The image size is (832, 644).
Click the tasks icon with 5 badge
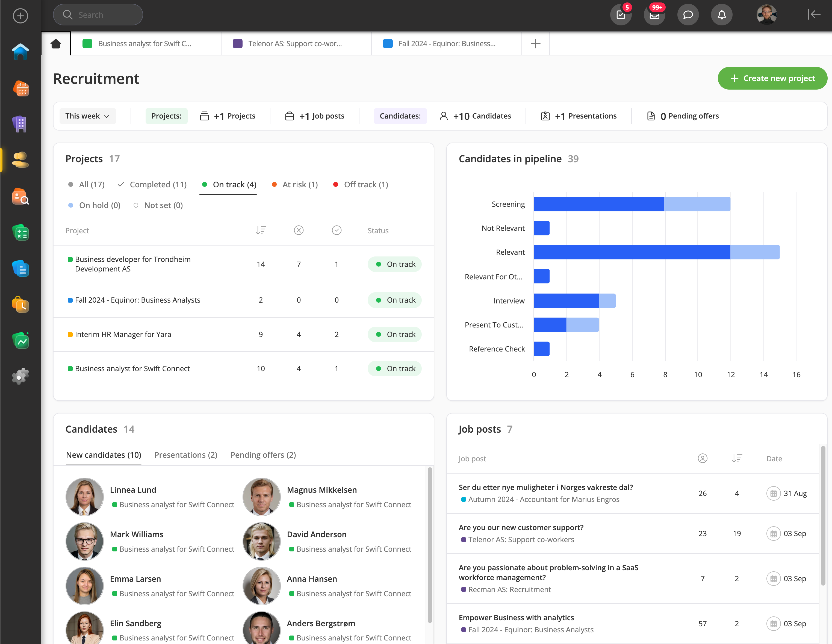pos(621,15)
